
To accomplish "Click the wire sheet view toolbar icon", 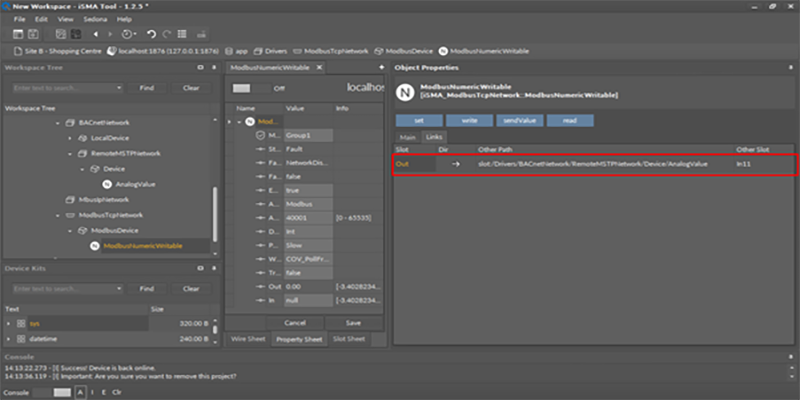I will [61, 34].
